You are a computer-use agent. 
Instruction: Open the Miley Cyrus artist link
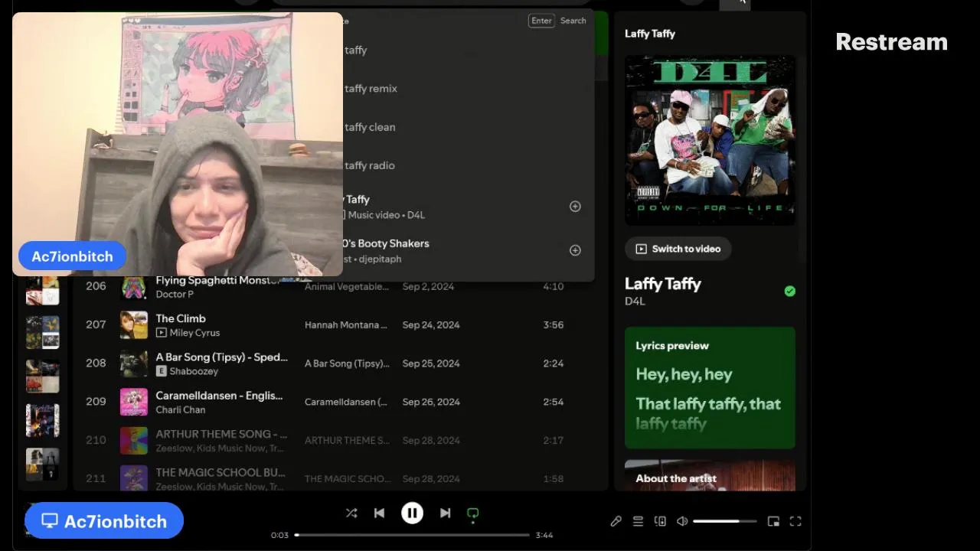coord(194,333)
